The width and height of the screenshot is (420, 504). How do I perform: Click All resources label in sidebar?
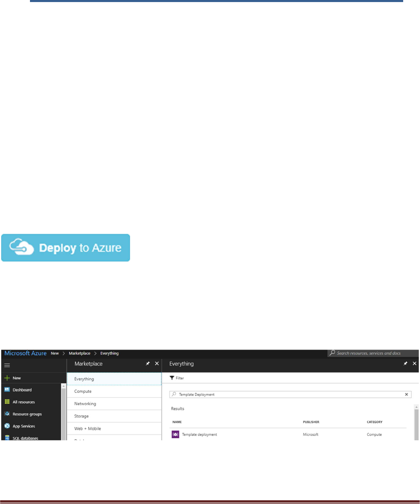24,402
